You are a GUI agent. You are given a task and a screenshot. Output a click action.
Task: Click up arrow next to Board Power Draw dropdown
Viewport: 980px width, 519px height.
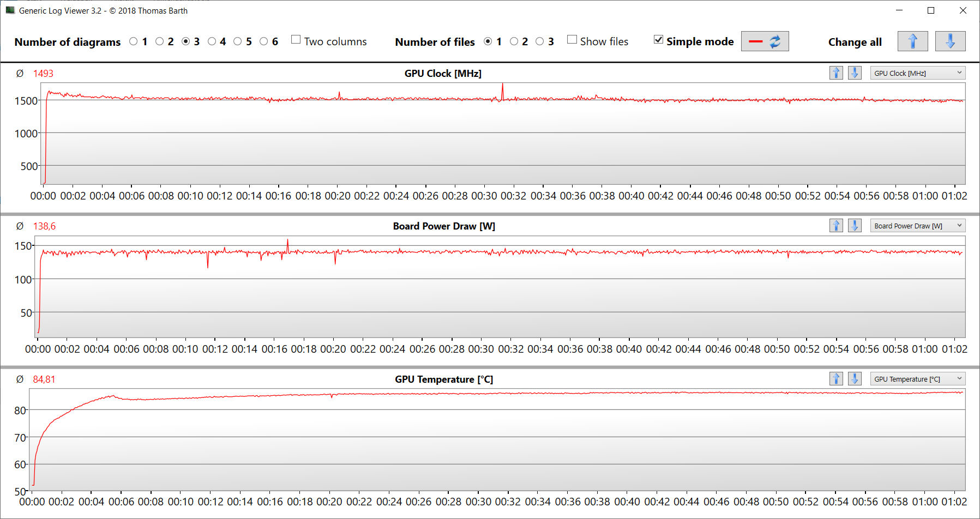(836, 226)
